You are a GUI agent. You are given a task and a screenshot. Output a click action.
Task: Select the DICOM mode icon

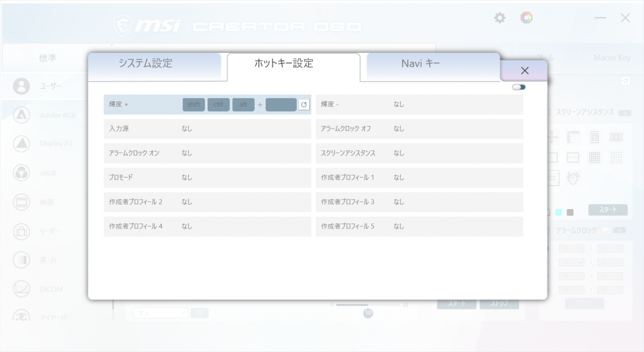[21, 289]
